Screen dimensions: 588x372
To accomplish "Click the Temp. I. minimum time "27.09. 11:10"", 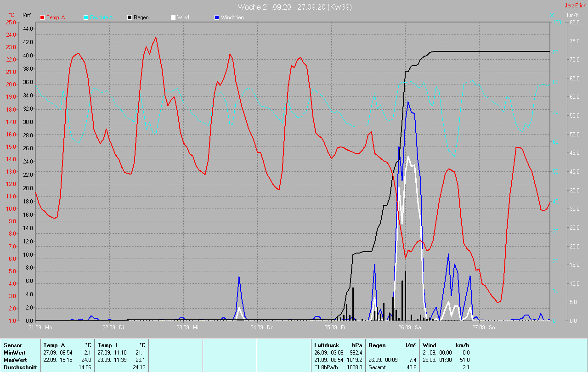I will click(x=112, y=353).
